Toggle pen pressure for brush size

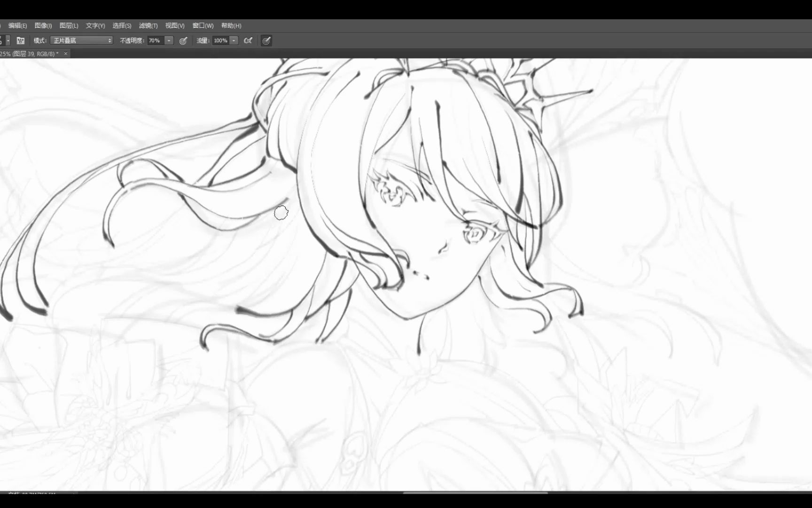(266, 41)
